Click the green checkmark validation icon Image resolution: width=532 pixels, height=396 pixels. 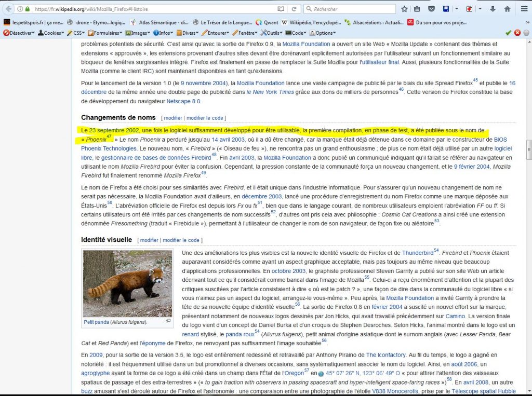pyautogui.click(x=508, y=33)
